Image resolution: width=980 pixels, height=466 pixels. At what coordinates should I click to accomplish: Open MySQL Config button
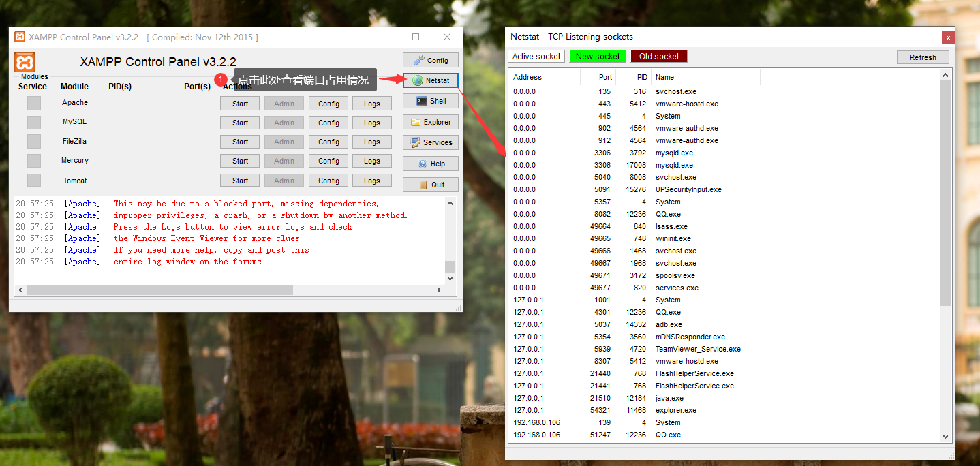click(x=328, y=123)
